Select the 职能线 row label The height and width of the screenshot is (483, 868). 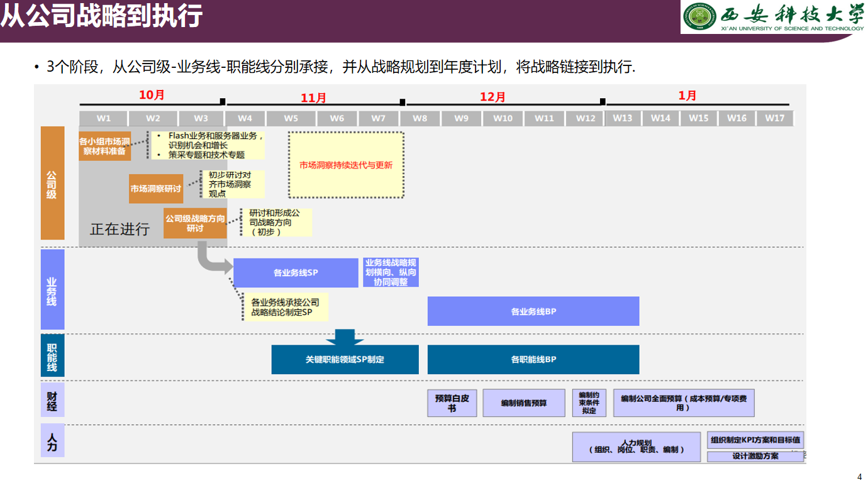coord(52,357)
